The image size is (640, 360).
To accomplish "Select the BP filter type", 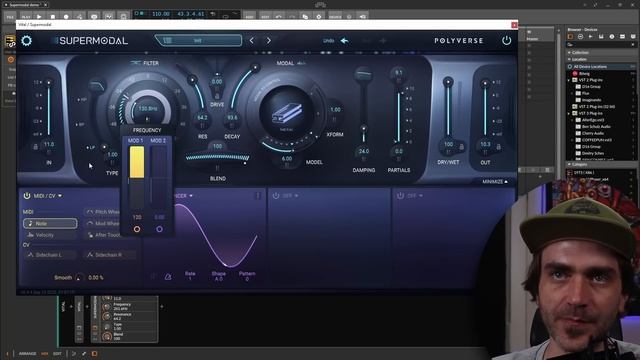I will click(x=80, y=124).
